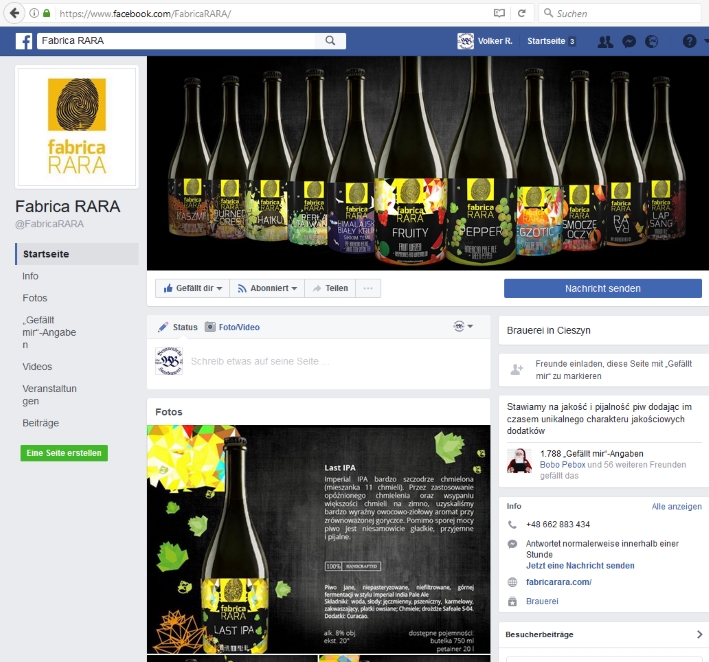Screen dimensions: 709x662
Task: Click Bobo Pebox friend link
Action: pyautogui.click(x=562, y=465)
